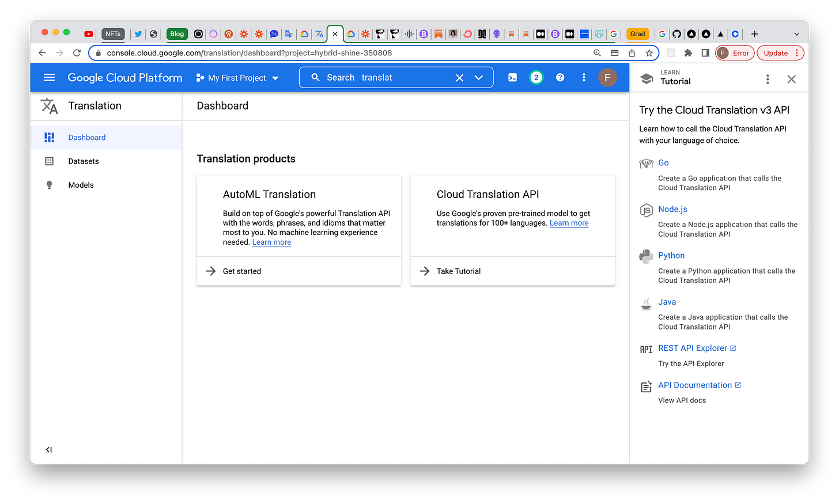839x504 pixels.
Task: Close the Learn Tutorial side panel
Action: coord(792,79)
